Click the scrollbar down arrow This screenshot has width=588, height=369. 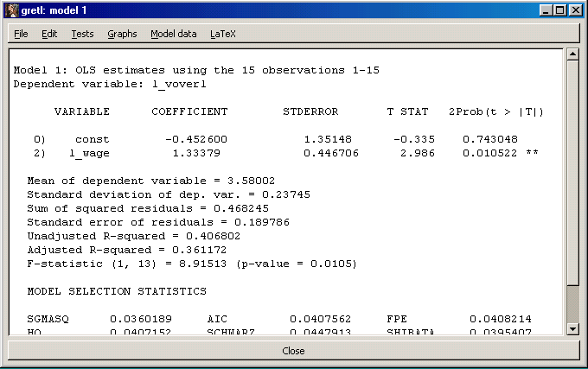(x=572, y=328)
